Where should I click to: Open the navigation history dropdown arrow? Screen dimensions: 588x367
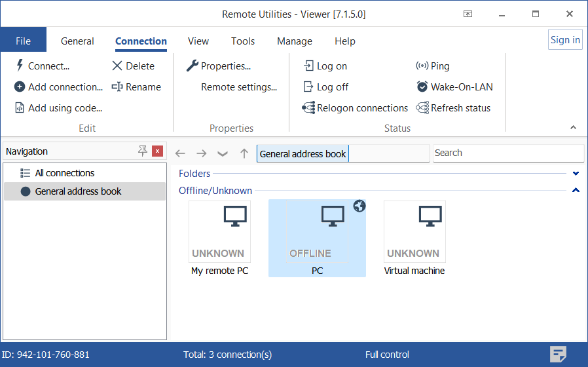pos(223,153)
